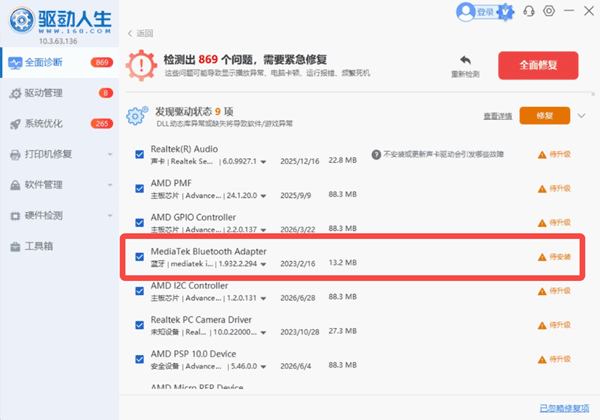This screenshot has height=420, width=600.
Task: Click the 工具箱 toolbox icon in sidebar
Action: (15, 247)
